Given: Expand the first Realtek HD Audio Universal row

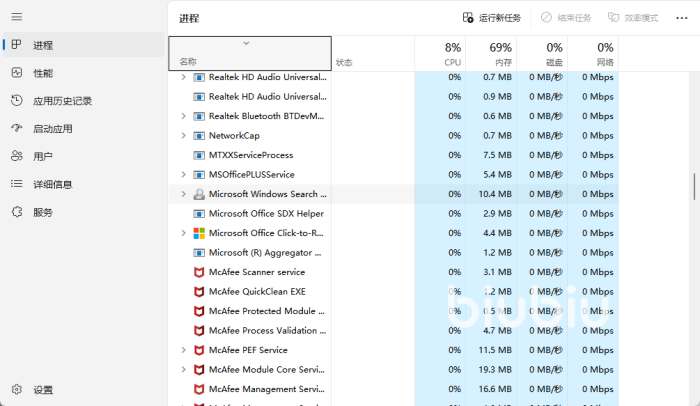Looking at the screenshot, I should pos(183,77).
